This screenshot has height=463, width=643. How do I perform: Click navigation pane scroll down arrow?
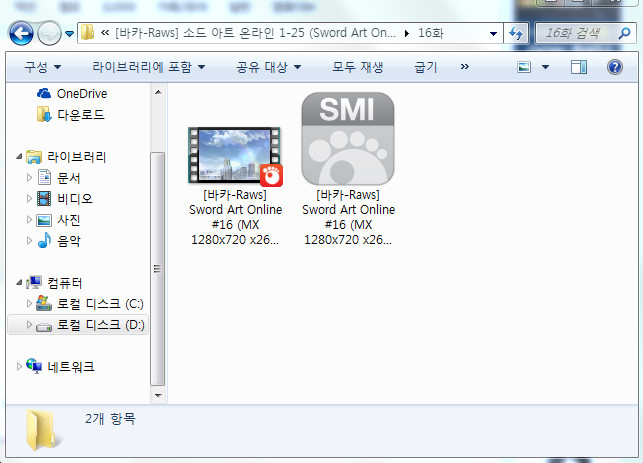[x=158, y=396]
